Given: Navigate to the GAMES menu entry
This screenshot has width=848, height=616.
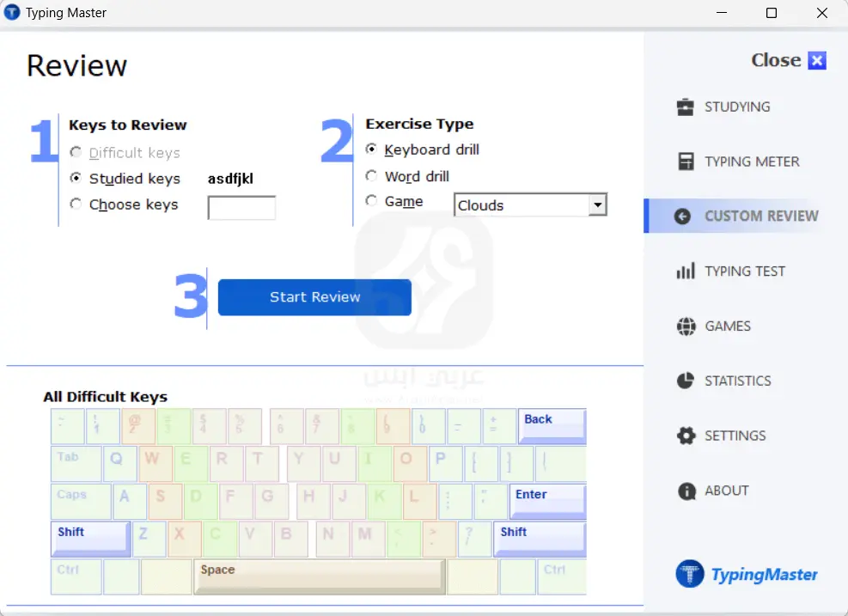Looking at the screenshot, I should click(x=727, y=326).
